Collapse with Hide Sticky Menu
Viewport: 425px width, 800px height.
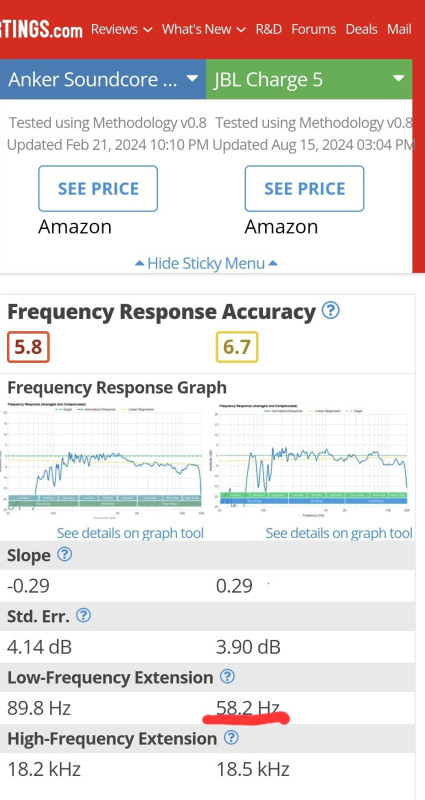pyautogui.click(x=206, y=263)
